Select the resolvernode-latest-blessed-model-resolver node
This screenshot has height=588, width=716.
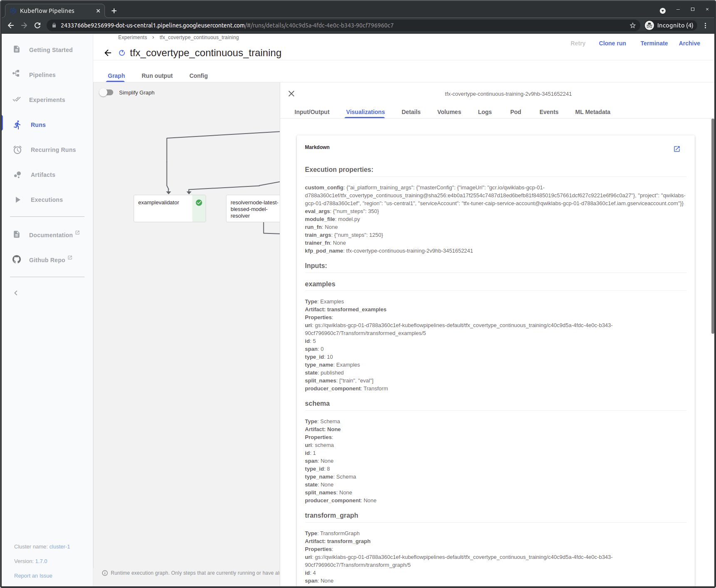[253, 208]
